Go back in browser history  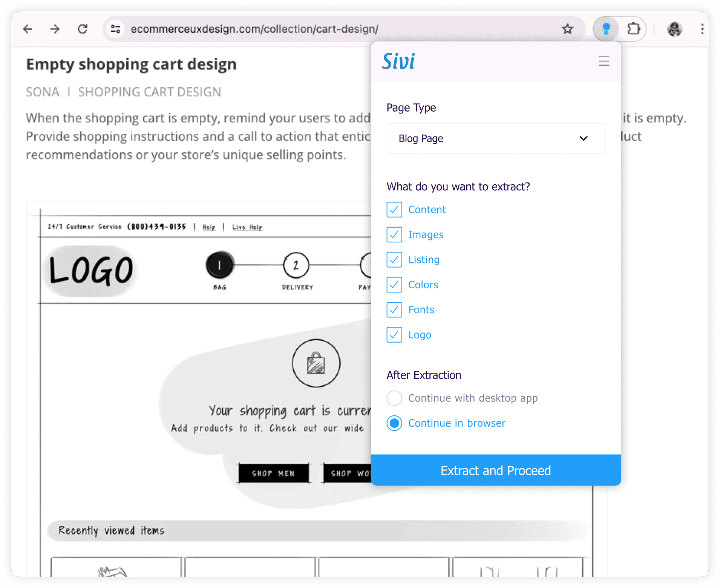(28, 29)
